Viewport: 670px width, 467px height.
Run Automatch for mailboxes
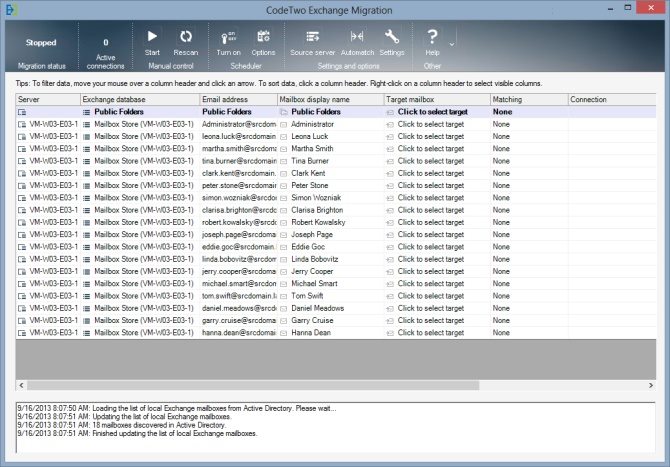pos(357,37)
